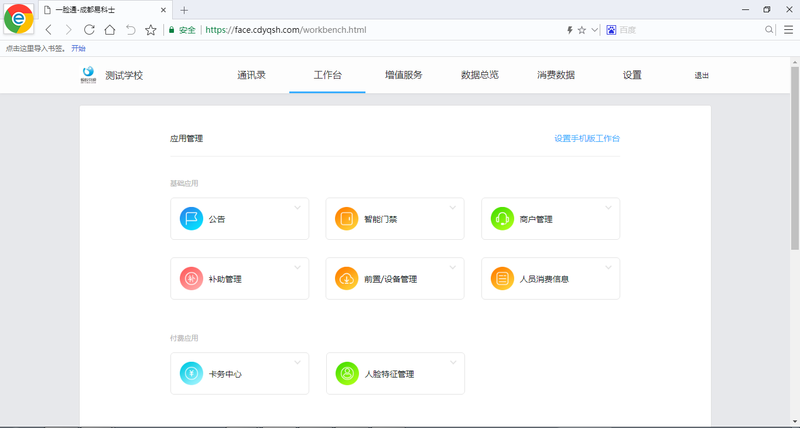Expand the dropdown arrow on 智能门禁 card
This screenshot has height=428, width=800.
pos(452,208)
